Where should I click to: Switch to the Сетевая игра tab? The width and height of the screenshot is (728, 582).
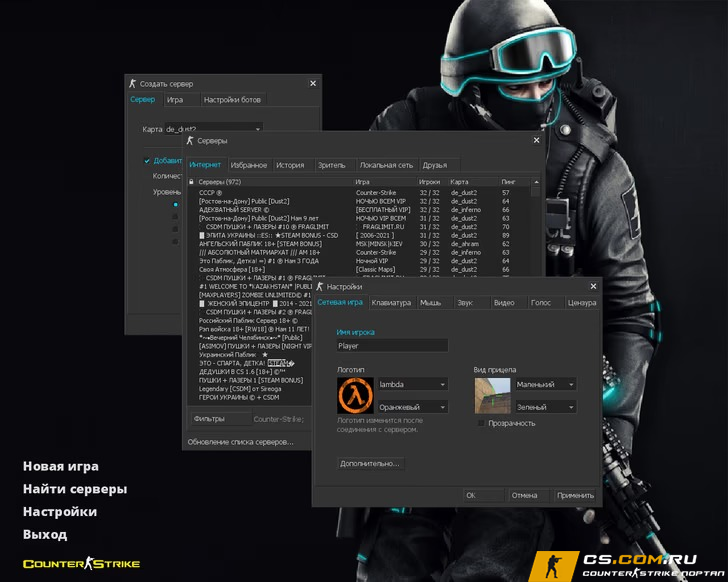[340, 302]
